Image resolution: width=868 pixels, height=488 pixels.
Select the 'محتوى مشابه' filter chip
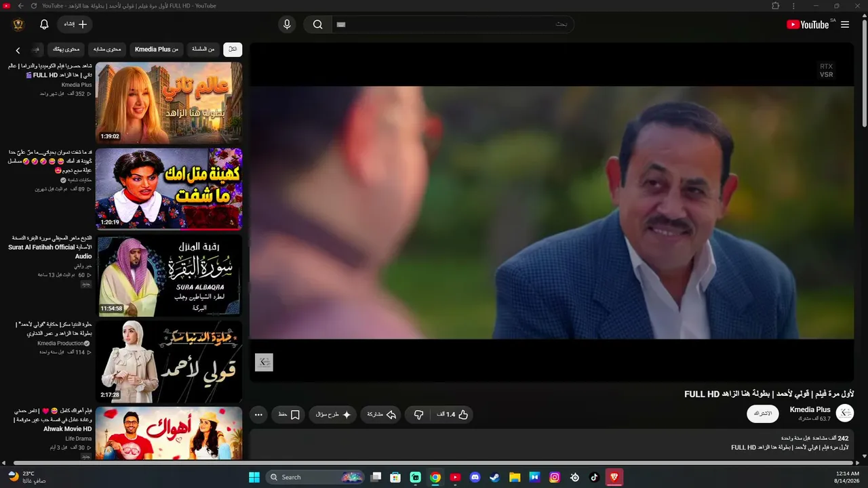click(107, 49)
